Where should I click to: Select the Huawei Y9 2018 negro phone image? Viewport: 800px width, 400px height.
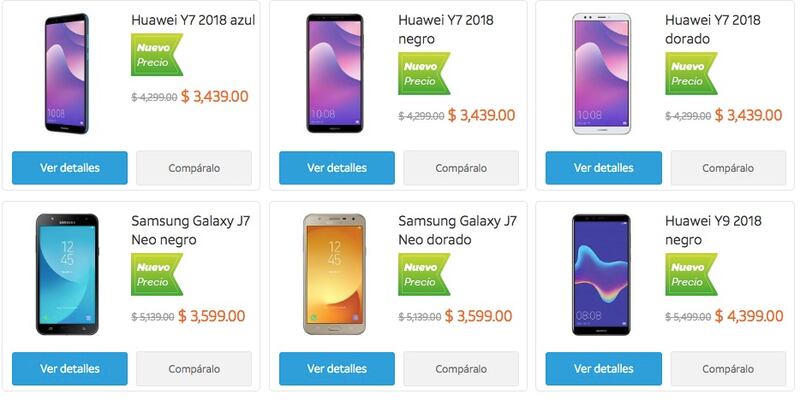[x=602, y=274]
